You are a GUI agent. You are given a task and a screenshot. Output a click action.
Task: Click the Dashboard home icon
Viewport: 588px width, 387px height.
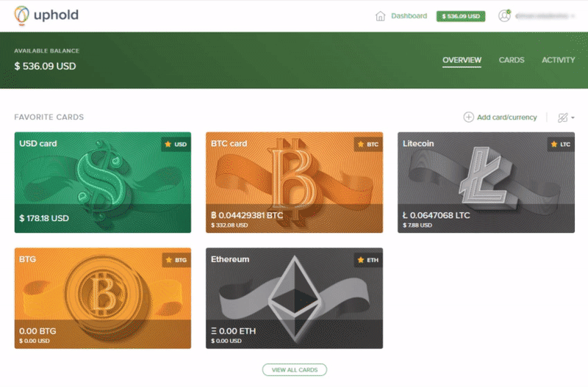point(380,16)
